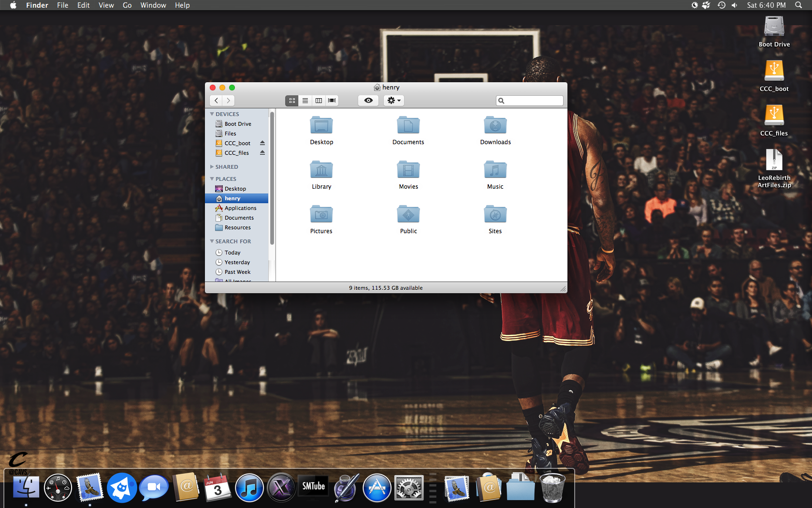
Task: Open Time Machine menu bar icon
Action: [x=721, y=5]
